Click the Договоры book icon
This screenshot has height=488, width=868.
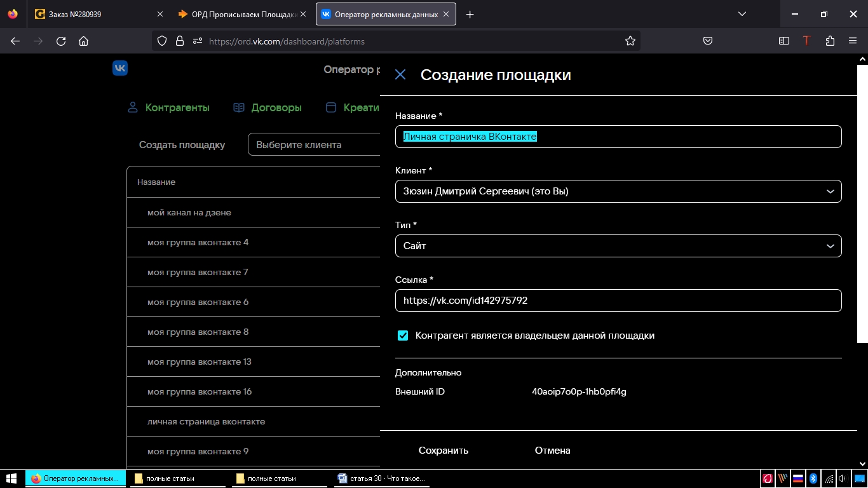click(x=239, y=107)
